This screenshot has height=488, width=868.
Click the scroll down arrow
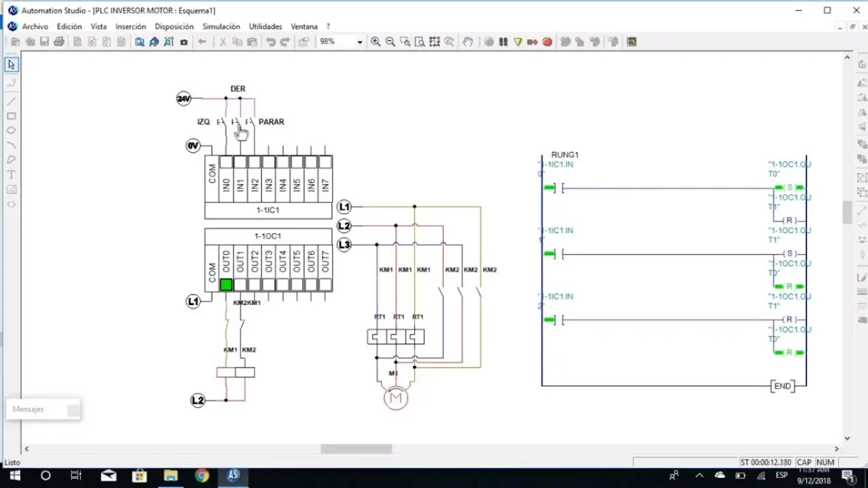coord(847,439)
